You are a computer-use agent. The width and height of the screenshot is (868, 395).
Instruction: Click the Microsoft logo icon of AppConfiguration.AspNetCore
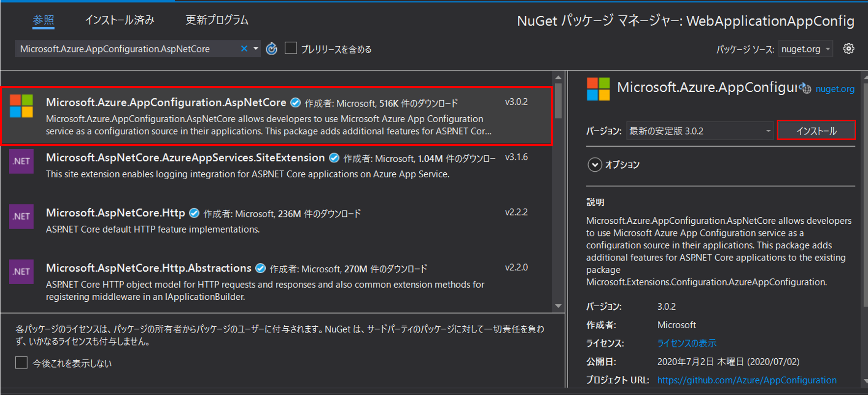coord(22,105)
